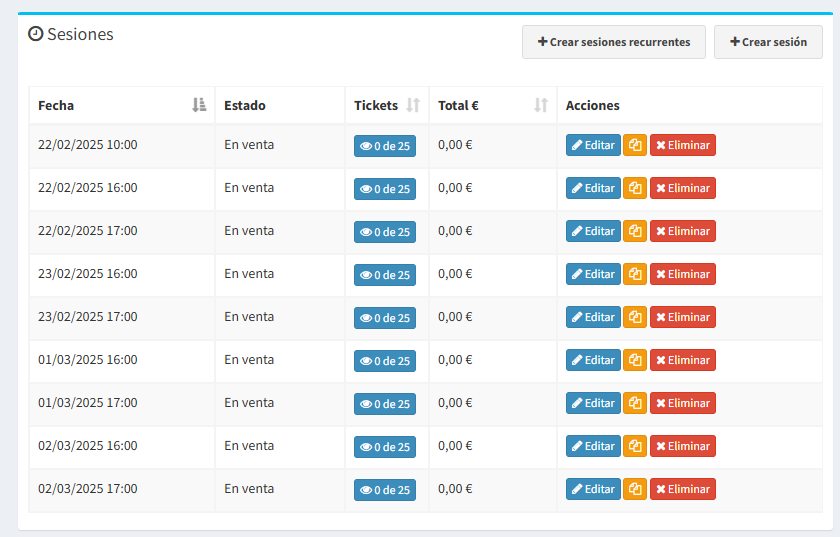This screenshot has width=840, height=537.
Task: Duplicate the 01/03/2025 17:00 session
Action: click(635, 403)
